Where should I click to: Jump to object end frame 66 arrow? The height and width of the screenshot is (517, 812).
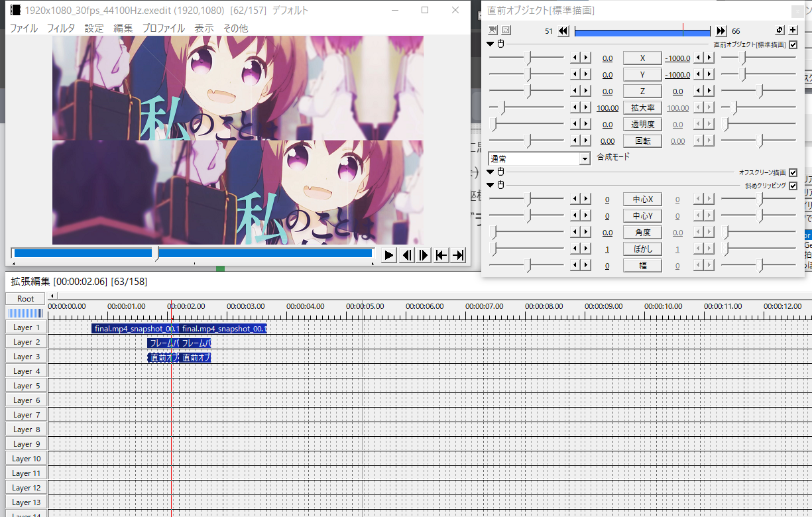722,31
